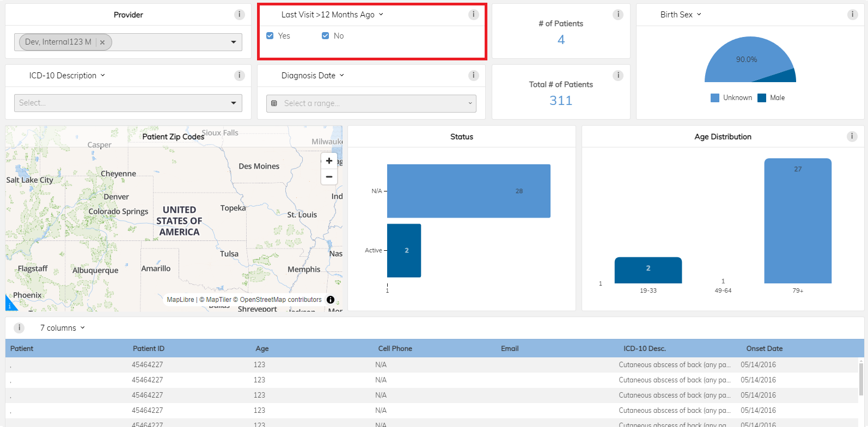
Task: Open ICD-10 Description Select combo box
Action: (x=128, y=103)
